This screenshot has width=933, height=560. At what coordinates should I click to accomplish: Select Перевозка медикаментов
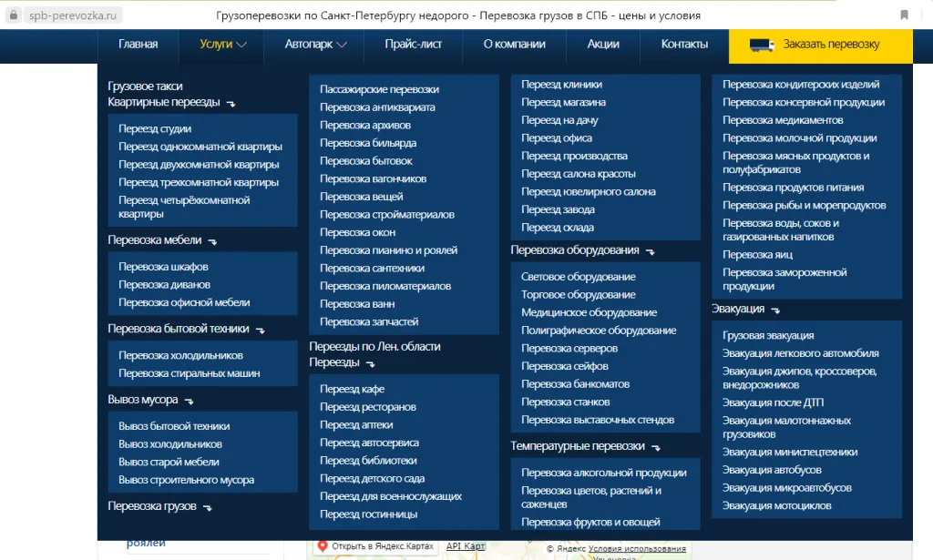coord(783,120)
